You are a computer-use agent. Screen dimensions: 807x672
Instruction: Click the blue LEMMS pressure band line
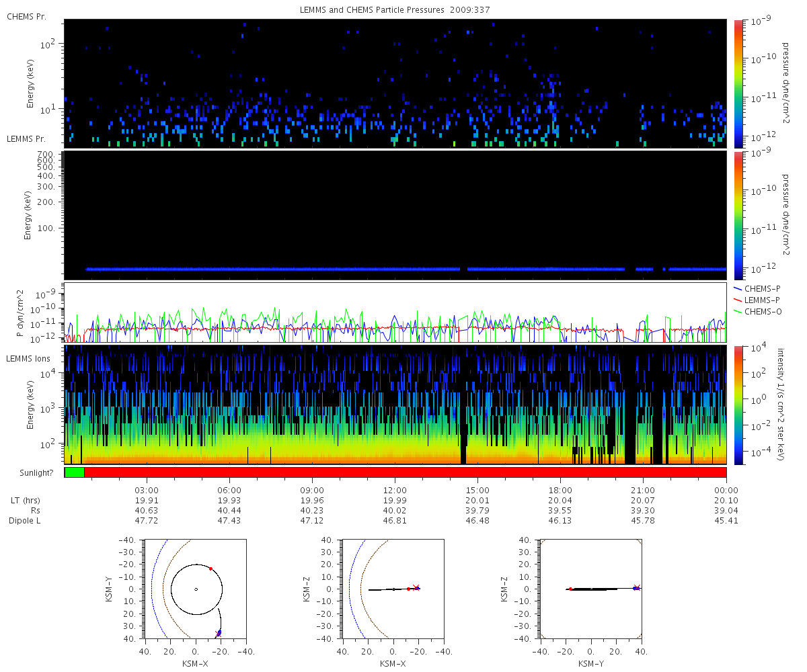tap(406, 269)
